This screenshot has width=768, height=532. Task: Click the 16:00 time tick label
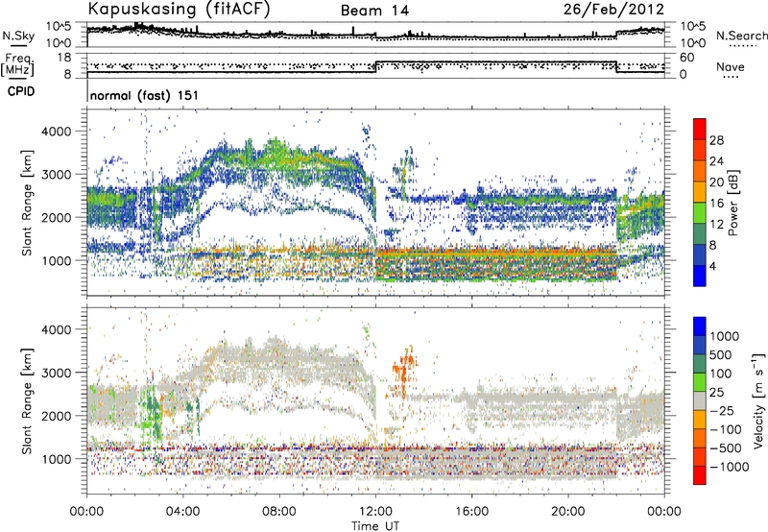[471, 512]
